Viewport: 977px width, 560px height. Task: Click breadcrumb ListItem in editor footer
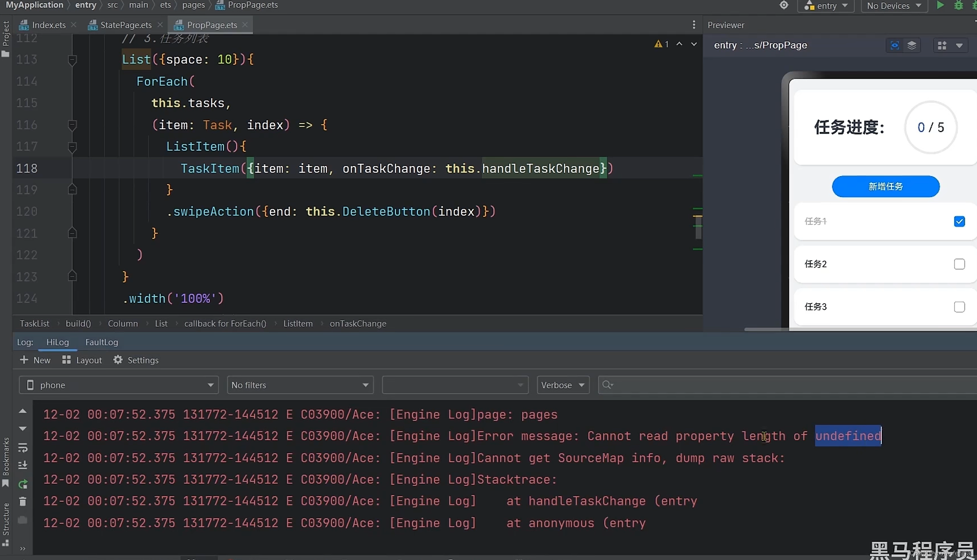(x=298, y=324)
